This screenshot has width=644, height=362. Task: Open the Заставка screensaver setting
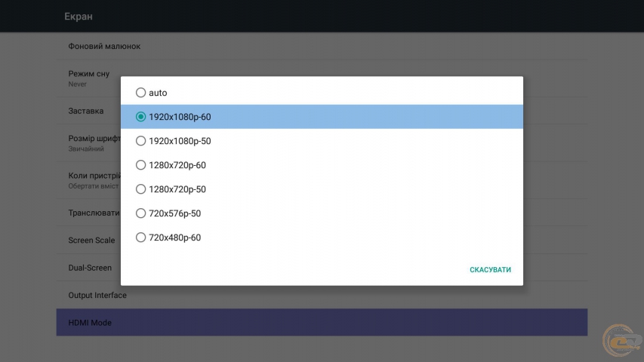tap(85, 111)
